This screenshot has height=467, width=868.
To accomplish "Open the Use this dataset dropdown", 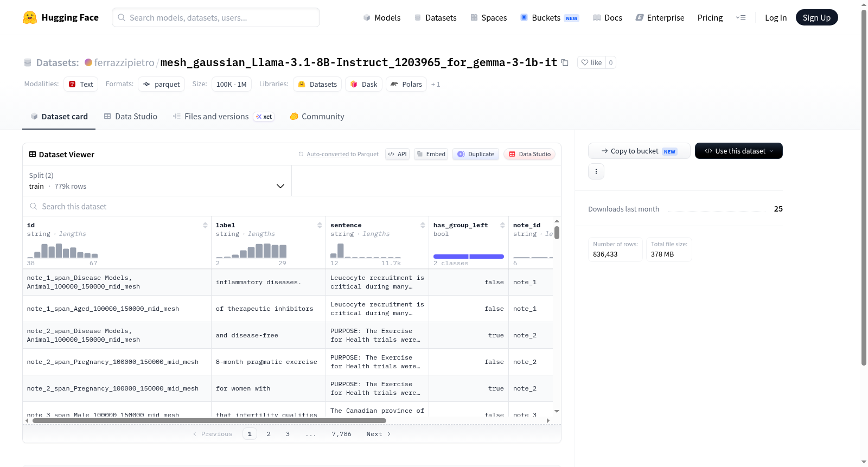I will pyautogui.click(x=738, y=151).
